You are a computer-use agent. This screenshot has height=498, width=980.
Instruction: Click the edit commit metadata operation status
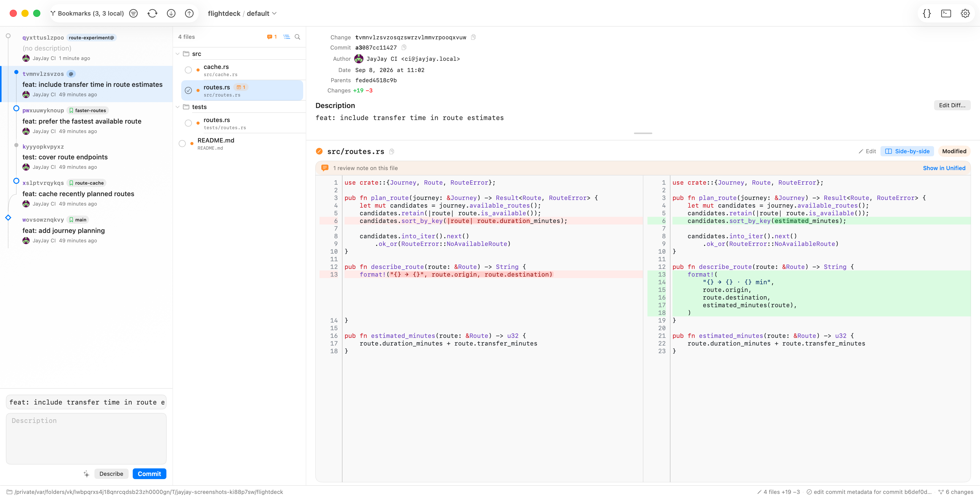click(x=869, y=492)
